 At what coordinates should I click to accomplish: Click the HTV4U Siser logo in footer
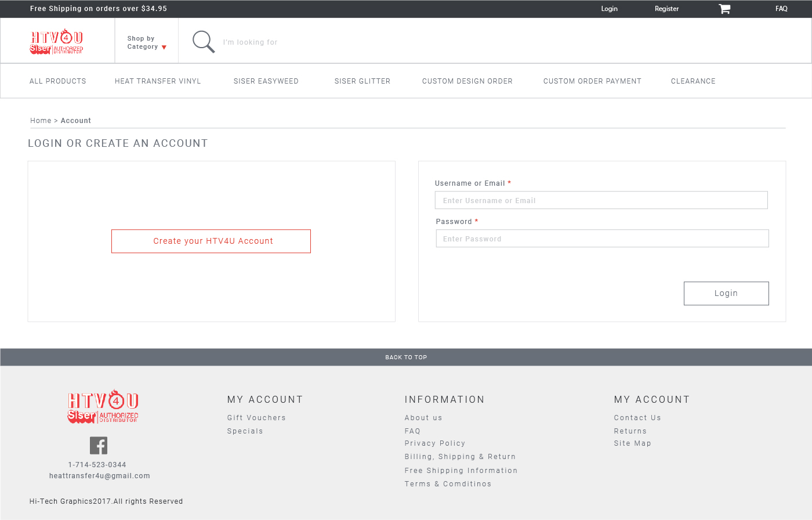(x=103, y=406)
